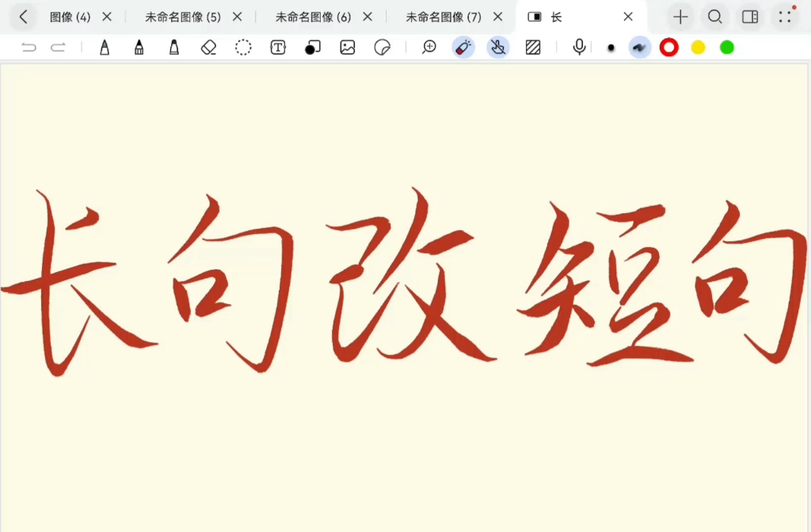Open the hatched pattern tool
This screenshot has height=532, width=811.
(533, 47)
